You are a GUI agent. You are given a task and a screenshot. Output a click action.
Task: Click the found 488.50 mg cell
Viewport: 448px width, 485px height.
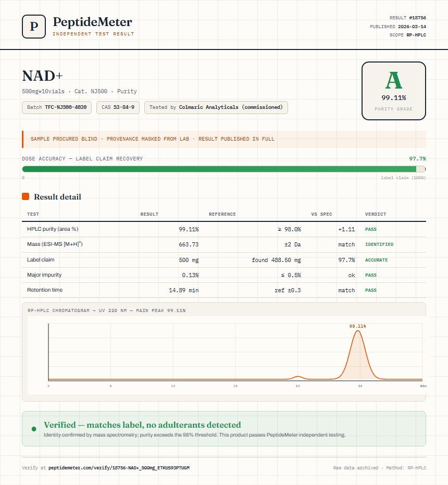click(x=276, y=260)
